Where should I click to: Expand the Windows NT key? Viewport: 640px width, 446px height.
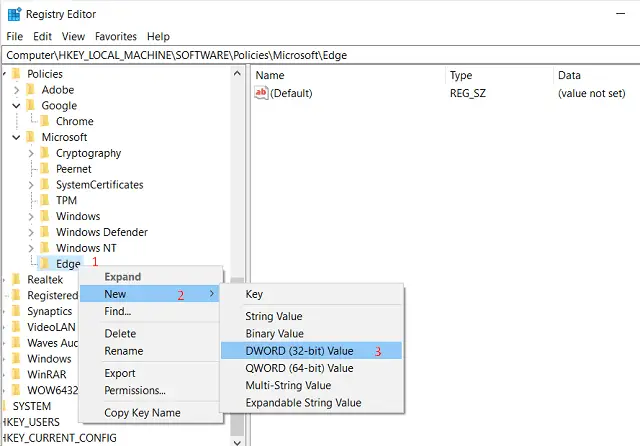(31, 248)
